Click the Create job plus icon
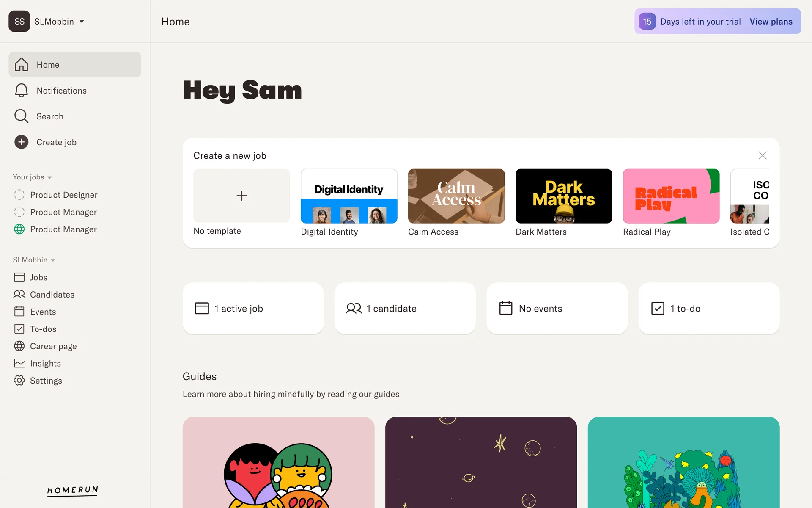The height and width of the screenshot is (508, 812). (21, 142)
